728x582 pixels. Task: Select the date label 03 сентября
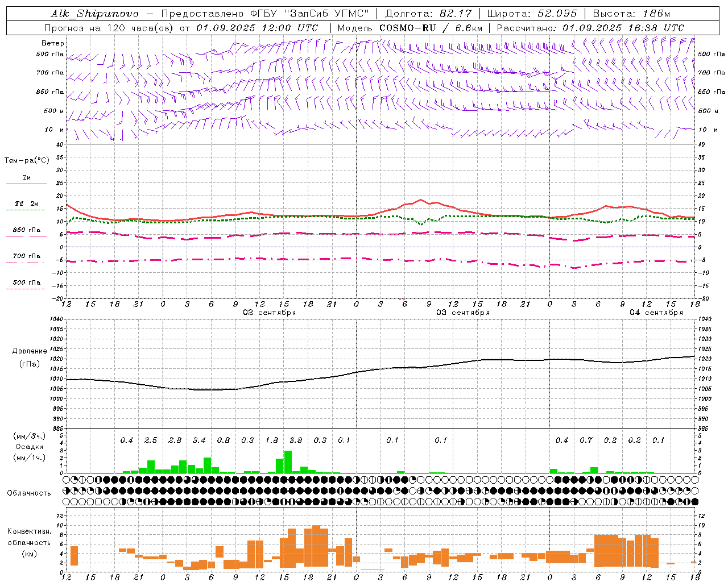tap(463, 313)
